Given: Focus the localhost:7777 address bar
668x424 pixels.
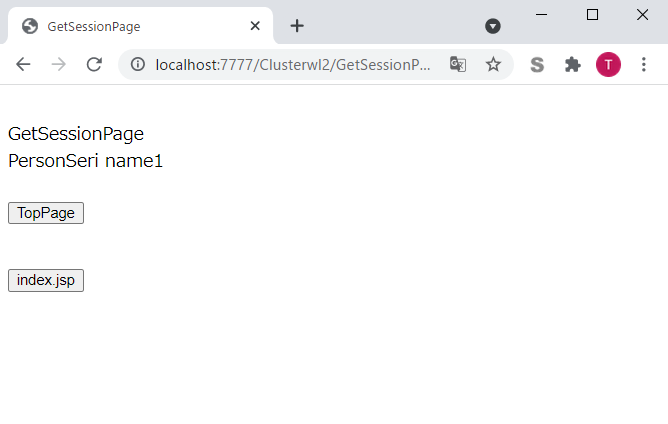Looking at the screenshot, I should [292, 65].
